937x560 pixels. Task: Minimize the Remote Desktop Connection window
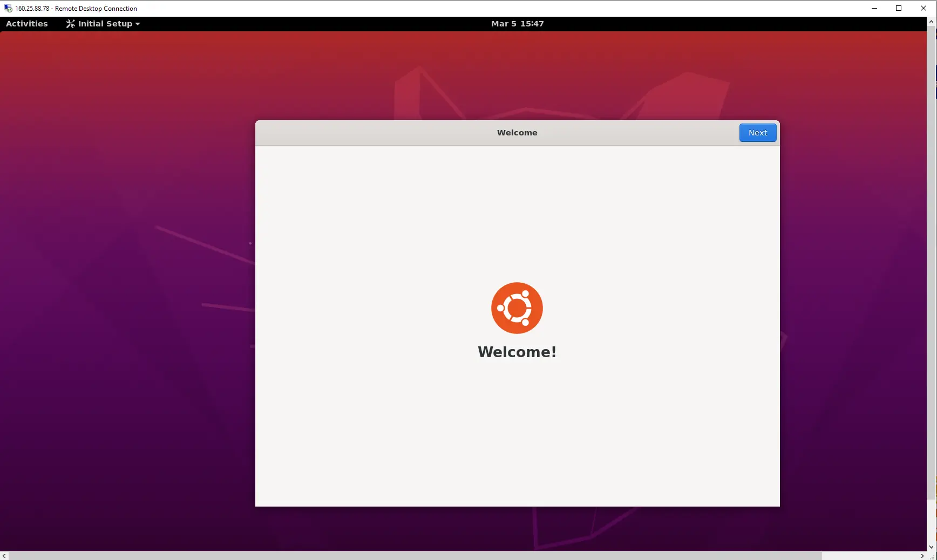(x=874, y=8)
